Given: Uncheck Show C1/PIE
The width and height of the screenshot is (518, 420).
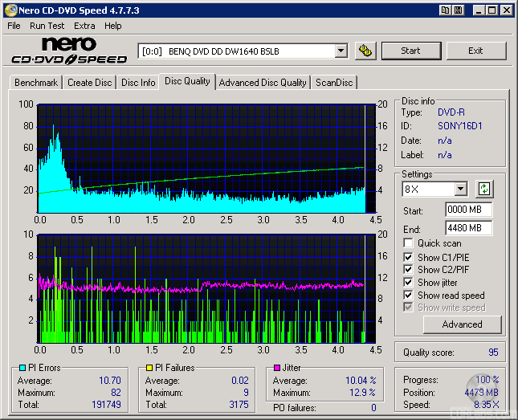Looking at the screenshot, I should [x=409, y=257].
